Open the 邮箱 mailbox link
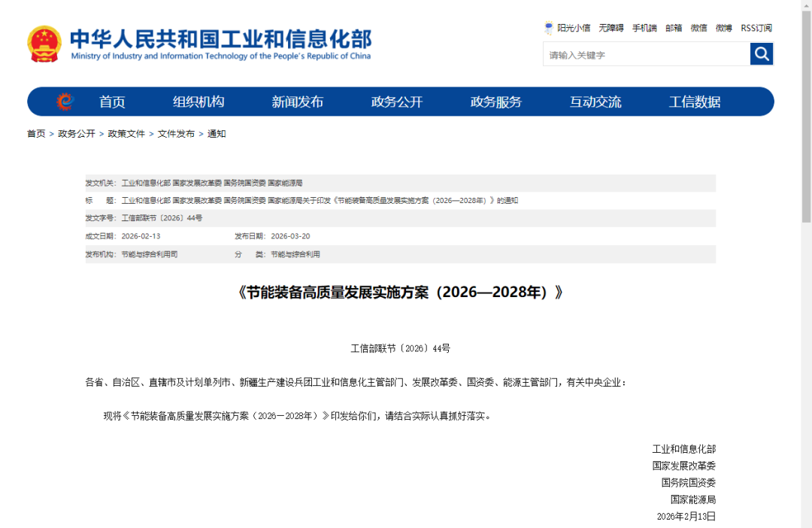The height and width of the screenshot is (528, 812). 674,28
